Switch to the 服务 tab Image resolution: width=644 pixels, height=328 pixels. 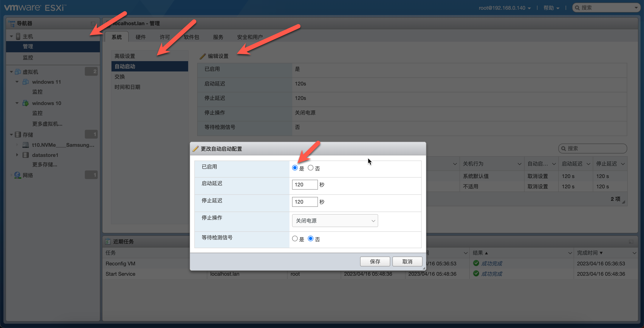(x=218, y=37)
